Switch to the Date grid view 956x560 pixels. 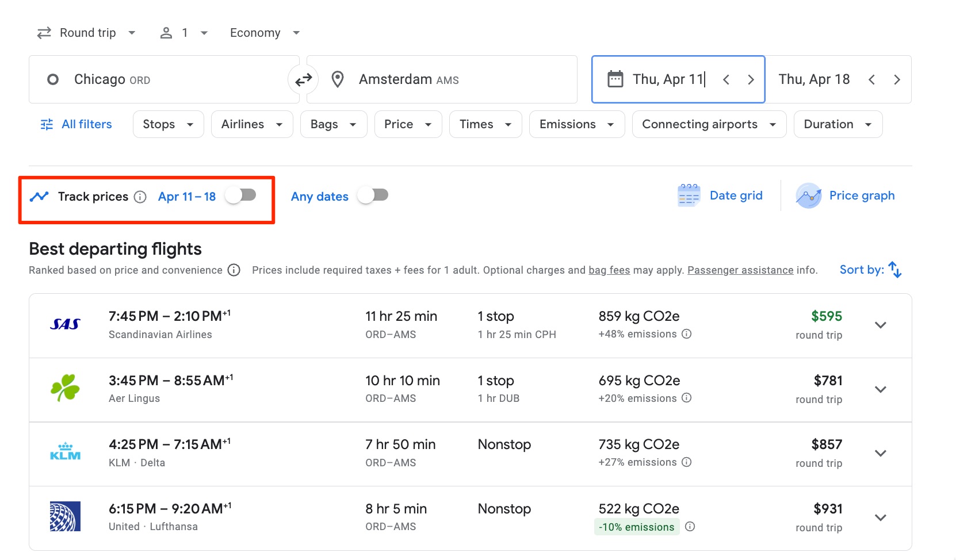tap(721, 195)
